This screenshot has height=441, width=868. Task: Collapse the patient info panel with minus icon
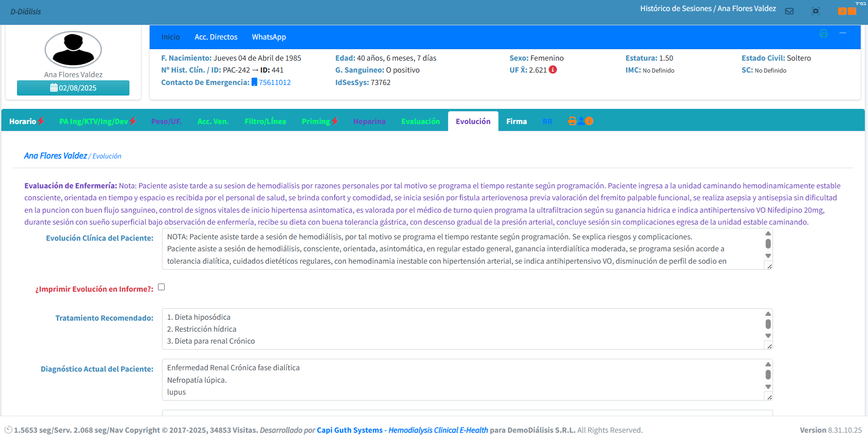tap(843, 33)
